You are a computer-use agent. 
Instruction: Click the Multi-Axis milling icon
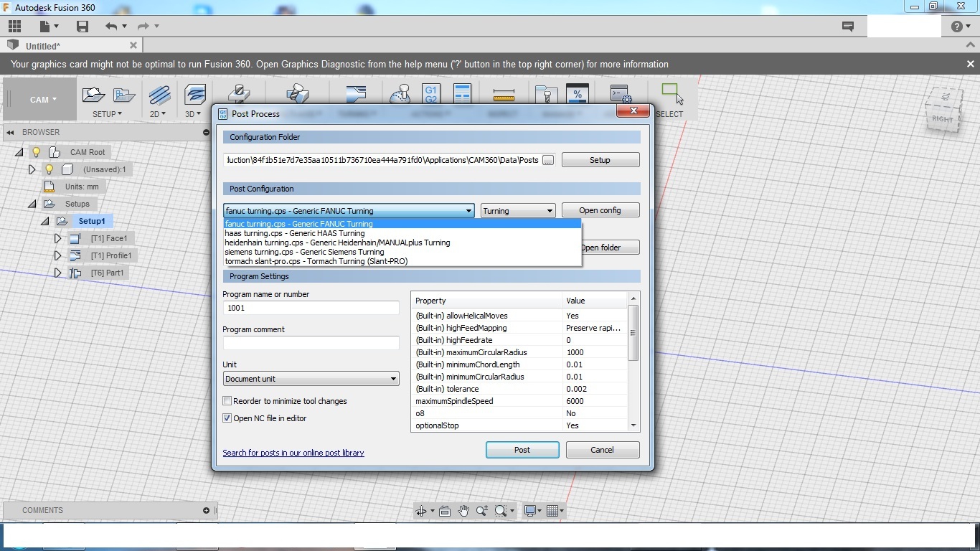click(x=297, y=95)
